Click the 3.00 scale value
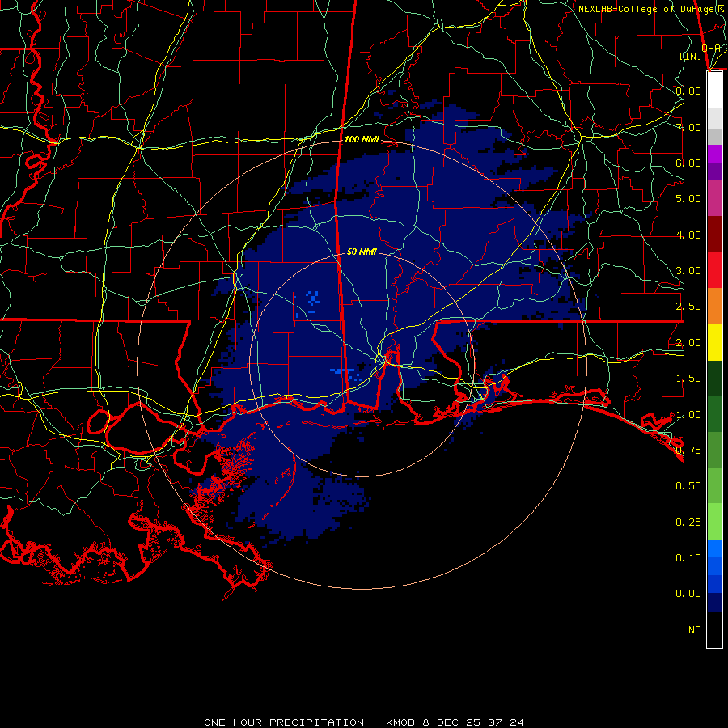 tap(688, 271)
